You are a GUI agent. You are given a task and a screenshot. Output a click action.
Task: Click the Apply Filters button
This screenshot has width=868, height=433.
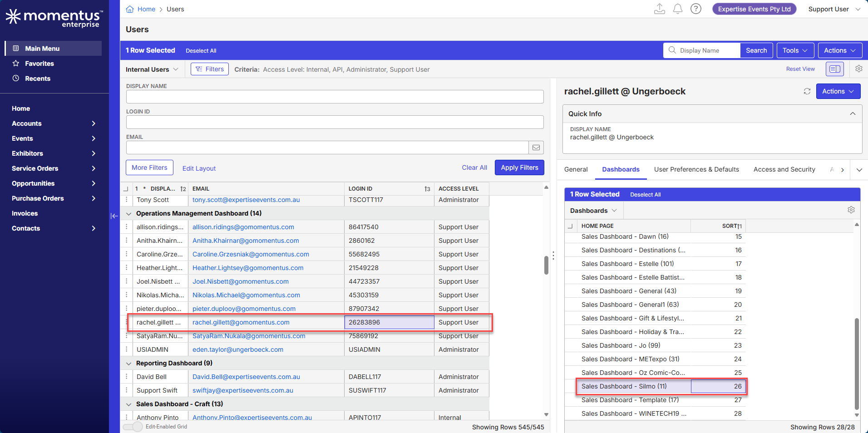519,167
